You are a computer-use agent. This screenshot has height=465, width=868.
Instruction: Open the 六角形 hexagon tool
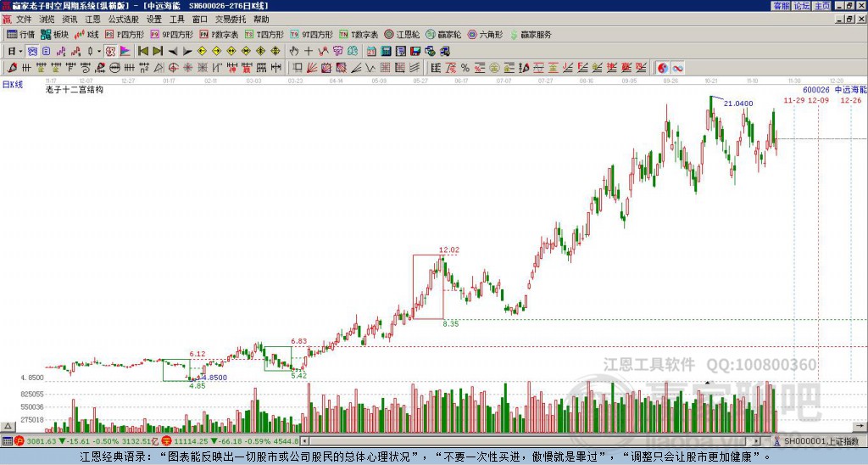[x=486, y=34]
